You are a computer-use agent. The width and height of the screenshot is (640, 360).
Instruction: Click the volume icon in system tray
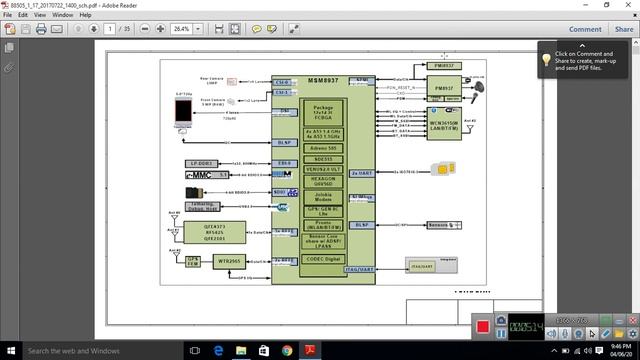[588, 351]
